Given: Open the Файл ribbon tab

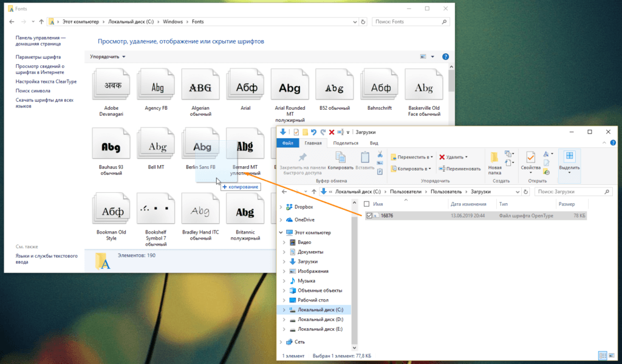Looking at the screenshot, I should coord(287,143).
